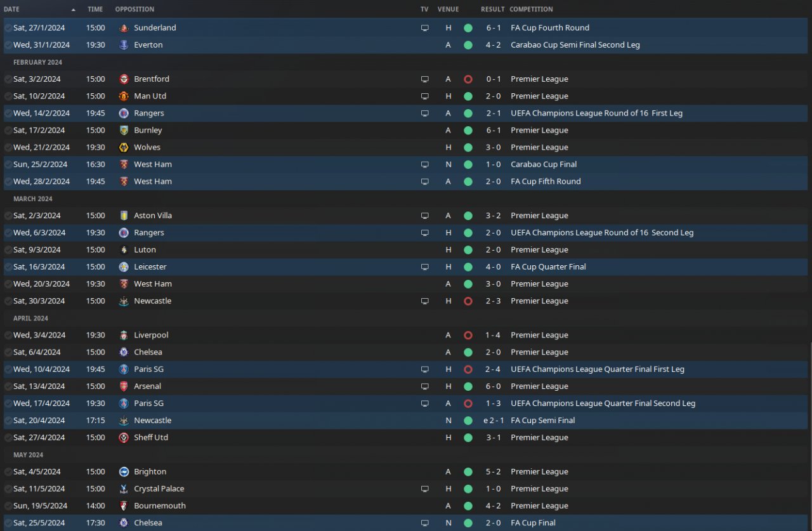Click the Man Utd club crest
812x531 pixels.
pyautogui.click(x=124, y=96)
